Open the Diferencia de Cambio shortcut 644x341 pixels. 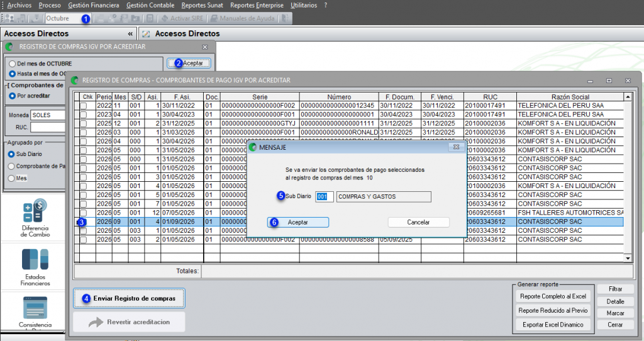pyautogui.click(x=35, y=218)
